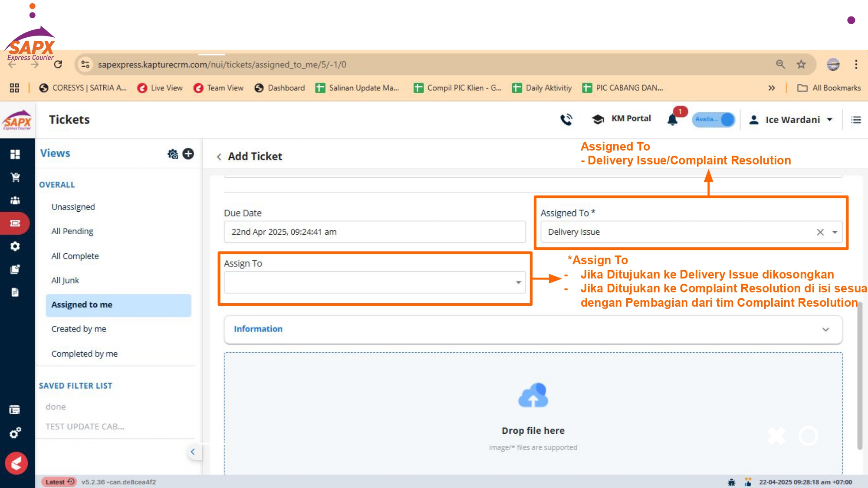Add a new view with plus icon
This screenshot has width=868, height=488.
(x=188, y=154)
